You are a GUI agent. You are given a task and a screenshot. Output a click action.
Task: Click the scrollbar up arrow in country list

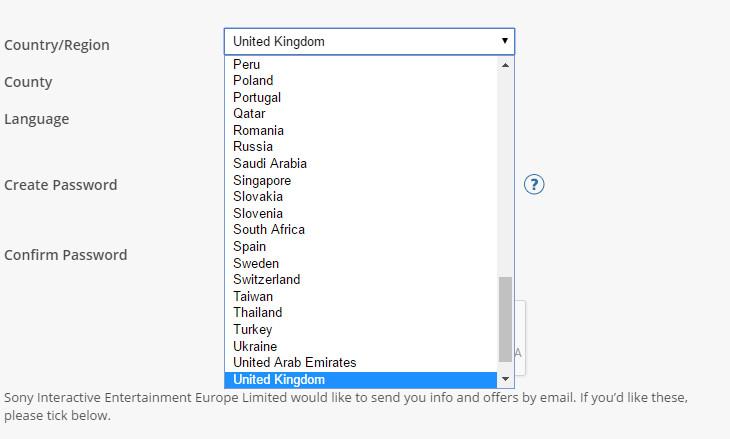point(505,65)
